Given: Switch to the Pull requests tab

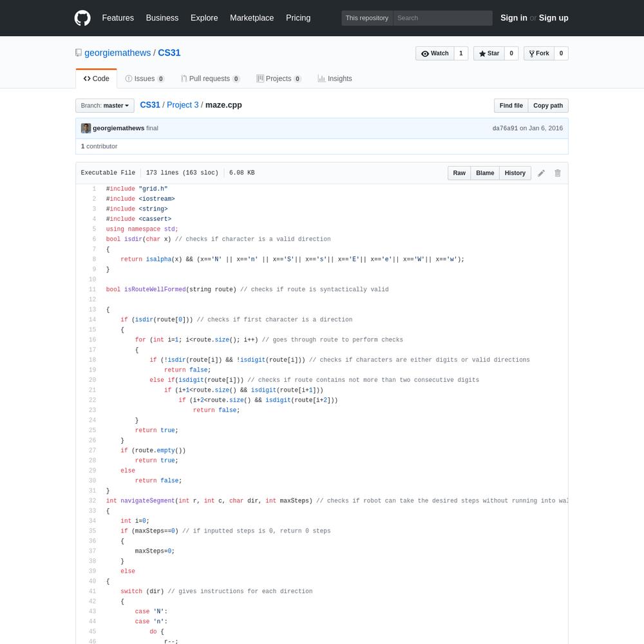Looking at the screenshot, I should pyautogui.click(x=211, y=79).
